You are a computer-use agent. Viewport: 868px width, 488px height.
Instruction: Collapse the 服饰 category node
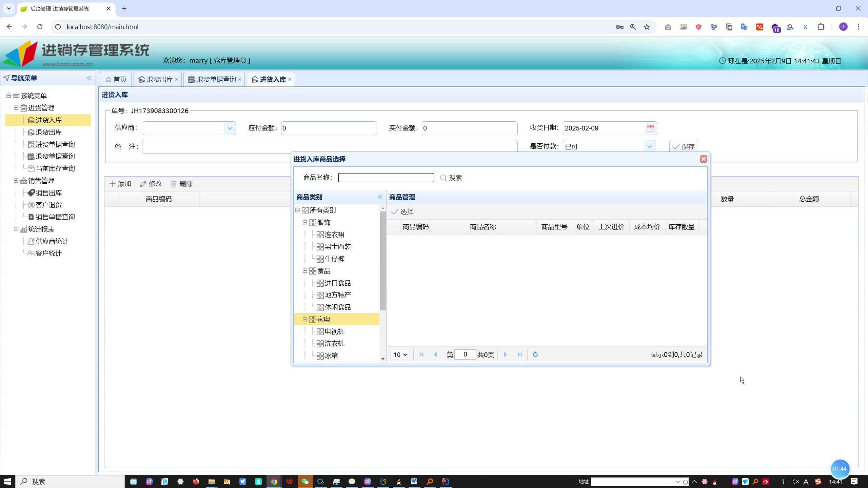click(x=305, y=222)
